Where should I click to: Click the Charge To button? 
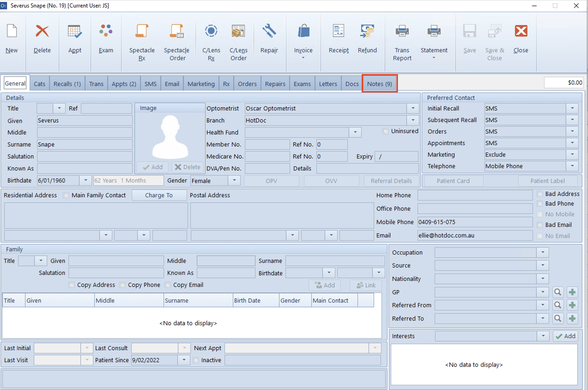(x=159, y=195)
